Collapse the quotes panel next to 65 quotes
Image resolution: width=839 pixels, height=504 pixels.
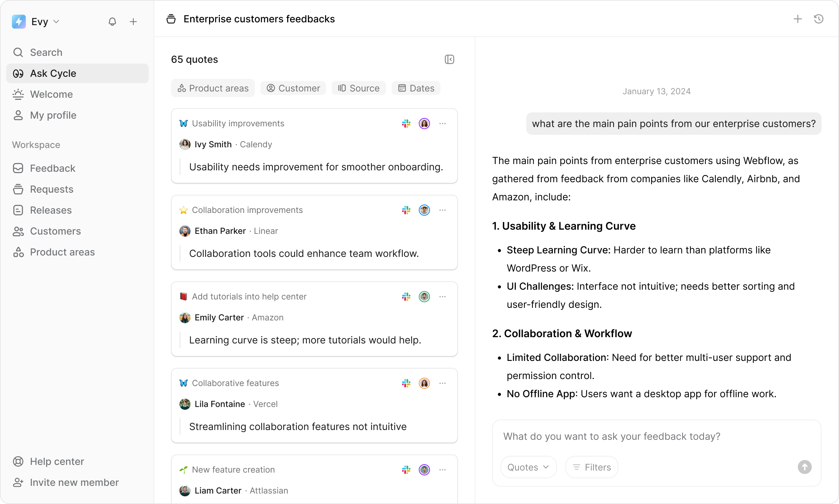pos(450,59)
